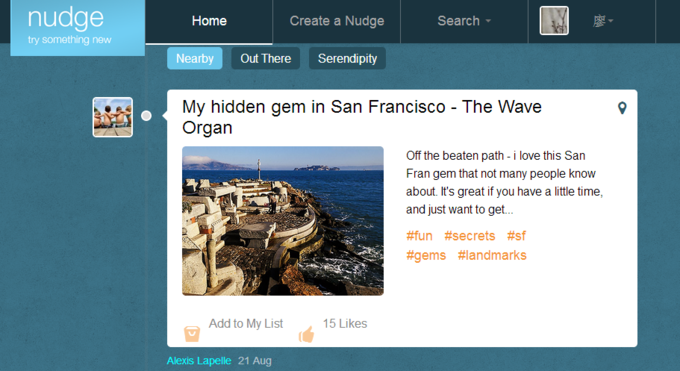Open the profile picture in the navbar
This screenshot has width=680, height=371.
point(554,20)
